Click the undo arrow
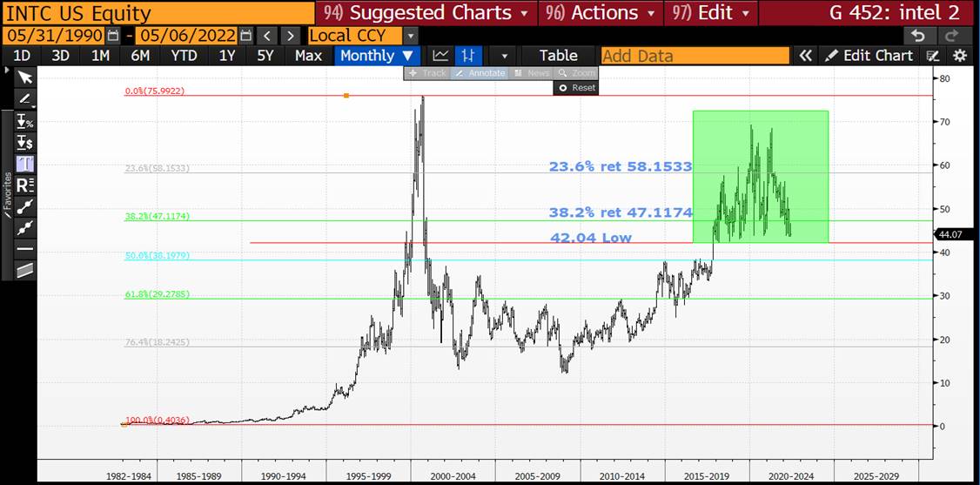The image size is (980, 485). pyautogui.click(x=917, y=36)
